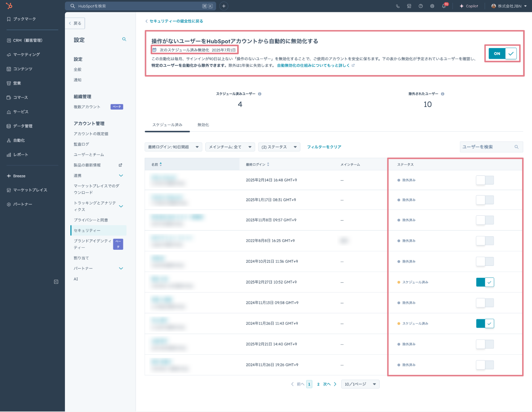Screen dimensions: 532x412
Task: Toggle the switch for the 2024年11月13日 09:58 row
Action: tap(485, 303)
